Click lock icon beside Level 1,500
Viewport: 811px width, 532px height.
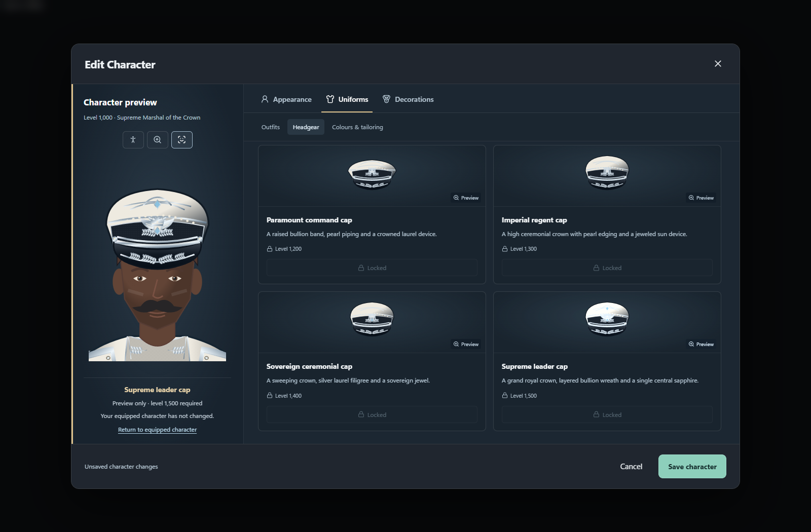505,396
